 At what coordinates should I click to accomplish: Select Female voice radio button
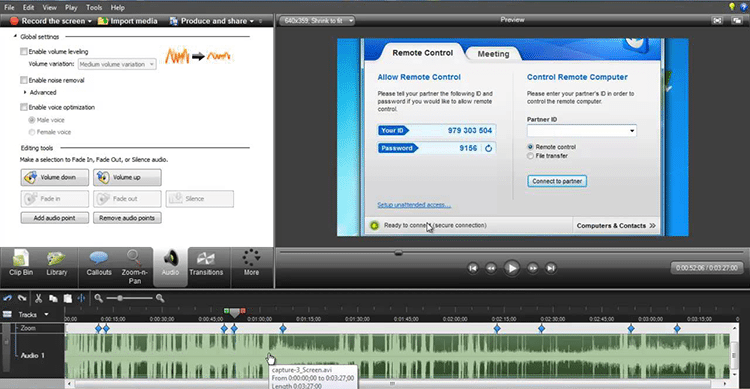32,132
